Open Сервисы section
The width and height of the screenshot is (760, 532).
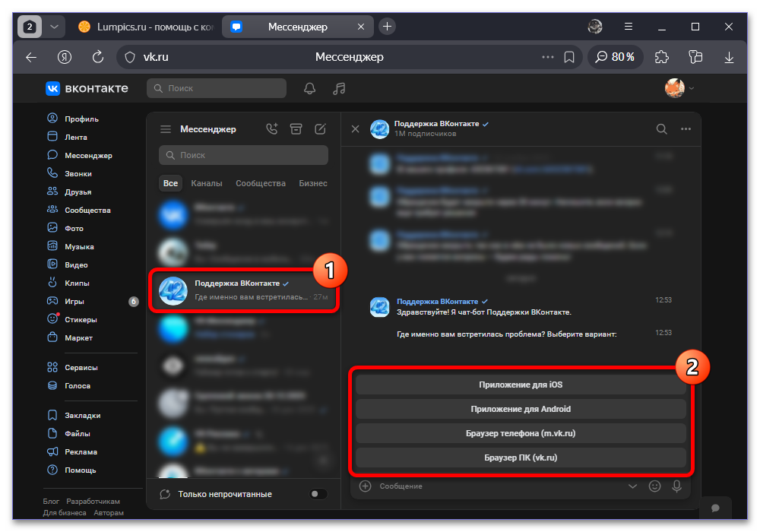(x=81, y=367)
